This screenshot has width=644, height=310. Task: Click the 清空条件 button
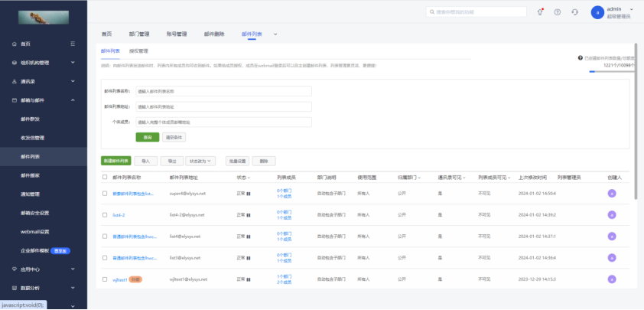pos(174,137)
